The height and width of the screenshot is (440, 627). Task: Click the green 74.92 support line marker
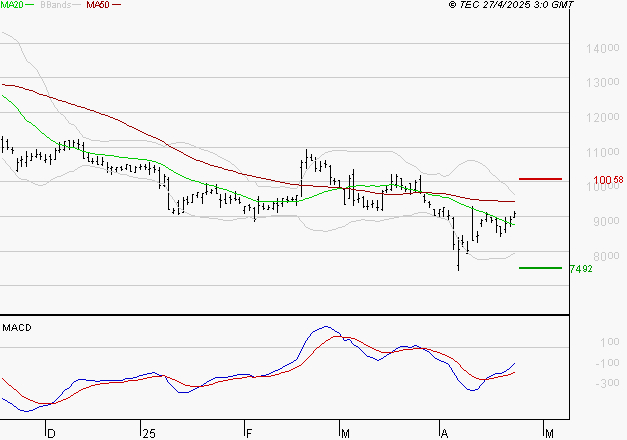(540, 267)
